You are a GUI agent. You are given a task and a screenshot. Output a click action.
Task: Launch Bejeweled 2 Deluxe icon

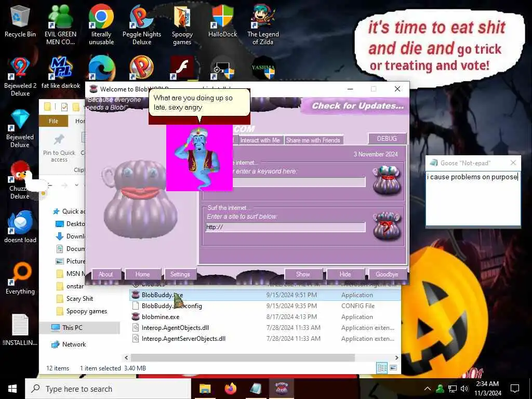[20, 76]
